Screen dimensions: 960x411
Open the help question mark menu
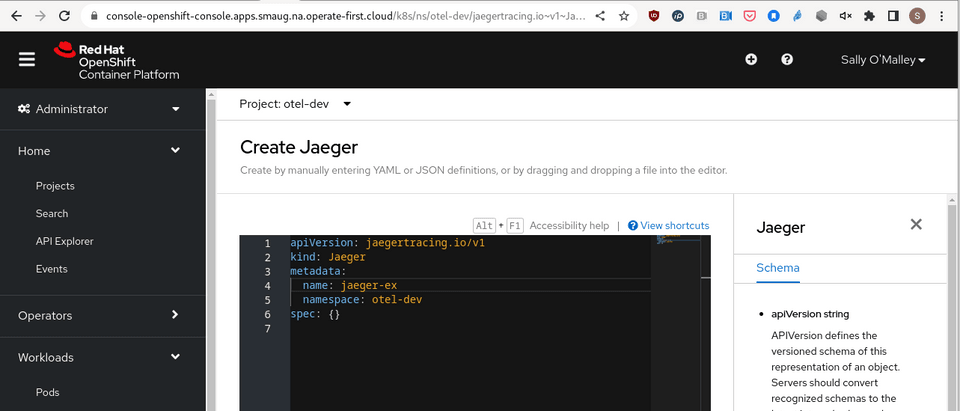787,59
